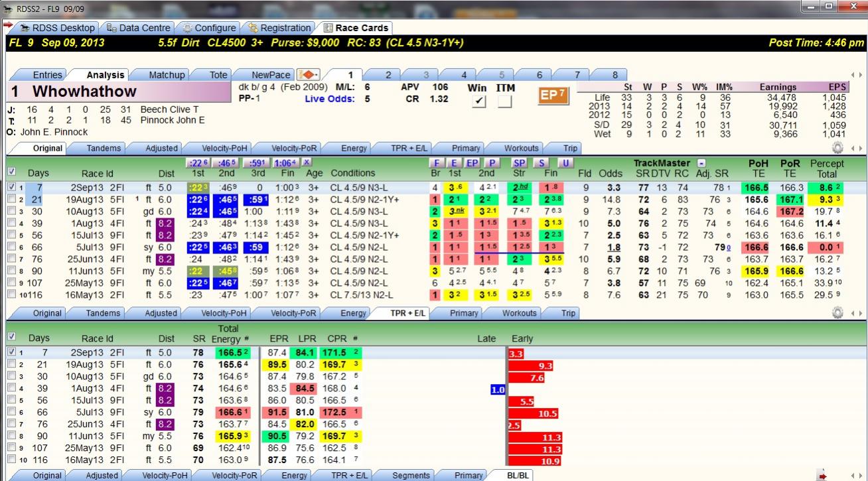The width and height of the screenshot is (868, 481).
Task: Click scroll arrows right of horse number tabs
Action: click(855, 75)
